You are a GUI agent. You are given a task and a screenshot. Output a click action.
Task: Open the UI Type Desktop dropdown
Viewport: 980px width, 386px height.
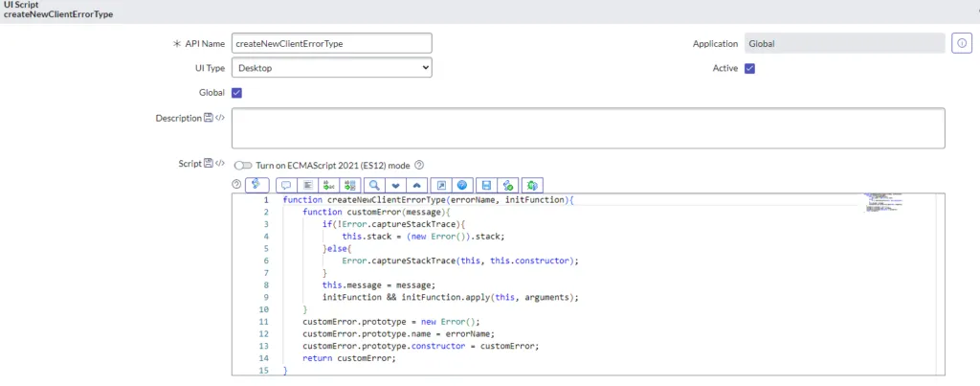pyautogui.click(x=332, y=68)
